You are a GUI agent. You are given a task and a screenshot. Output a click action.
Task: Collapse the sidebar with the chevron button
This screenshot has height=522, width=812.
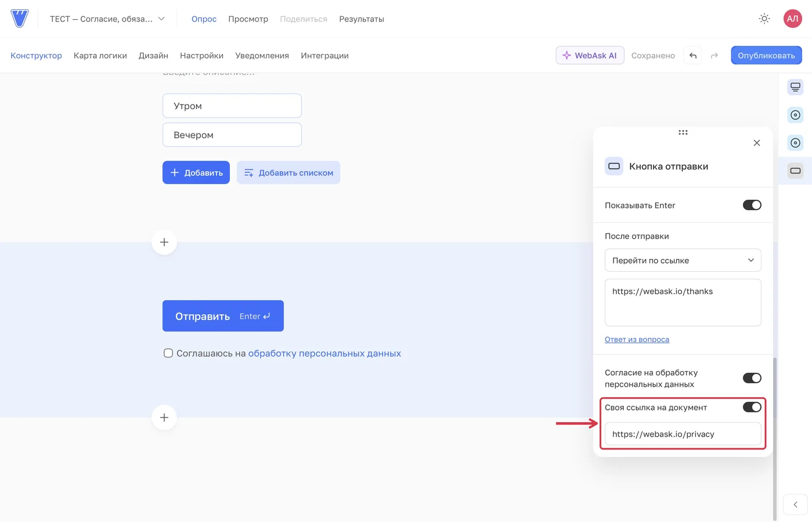click(795, 505)
